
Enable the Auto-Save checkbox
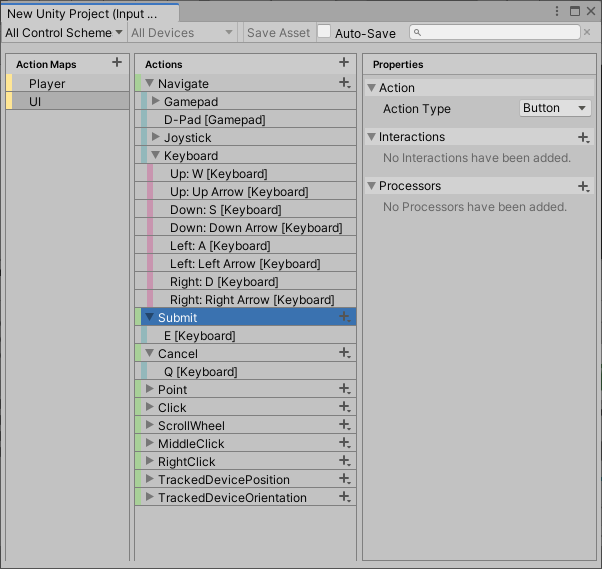point(324,31)
